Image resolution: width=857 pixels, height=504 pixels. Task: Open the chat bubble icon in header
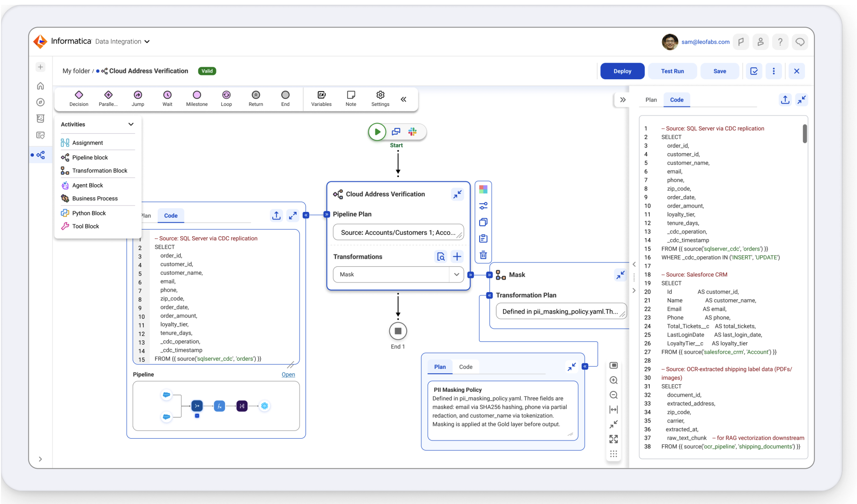click(800, 42)
